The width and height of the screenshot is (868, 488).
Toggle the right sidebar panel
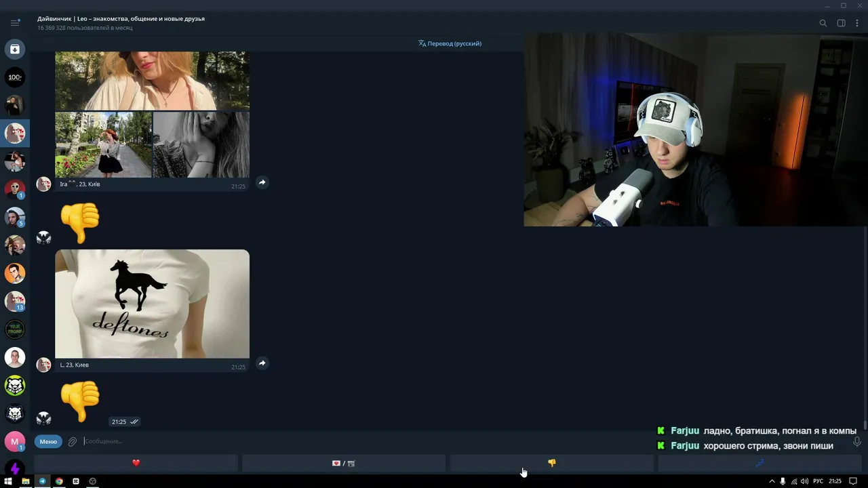[x=841, y=23]
